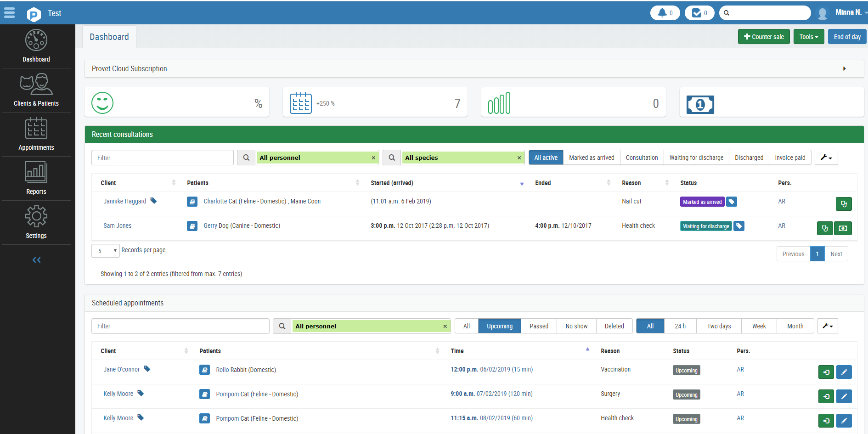This screenshot has height=434, width=868.
Task: Click the payment cash icon on Sam Jones row
Action: pyautogui.click(x=843, y=228)
